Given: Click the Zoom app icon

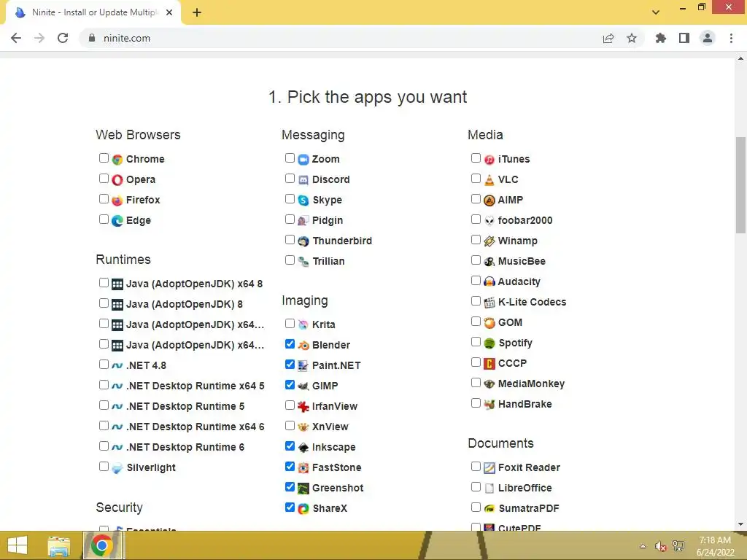Looking at the screenshot, I should 303,160.
